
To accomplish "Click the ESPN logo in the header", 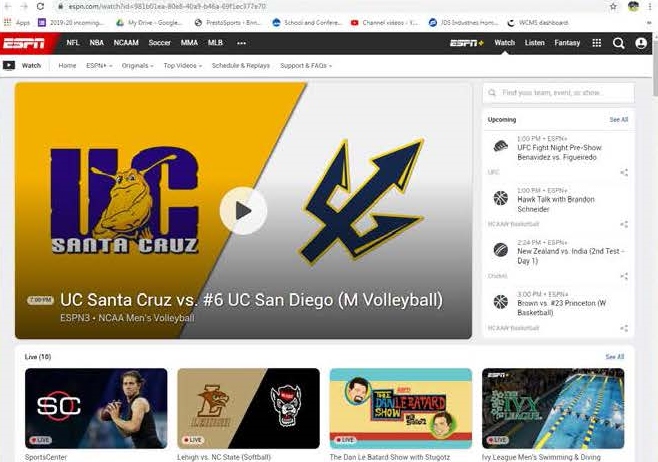I will [x=24, y=43].
